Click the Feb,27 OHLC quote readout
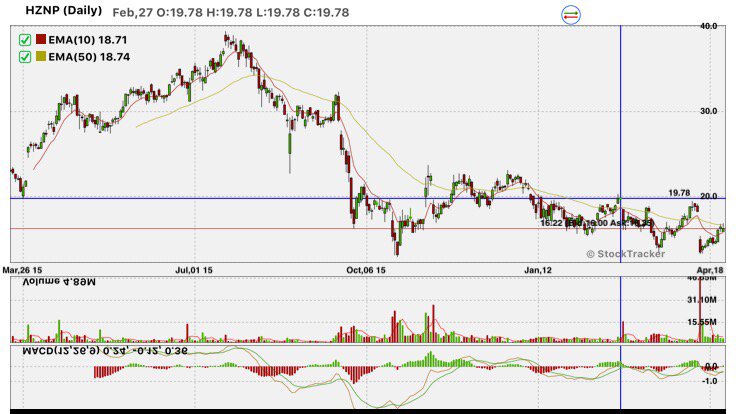This screenshot has height=414, width=736. click(x=230, y=13)
